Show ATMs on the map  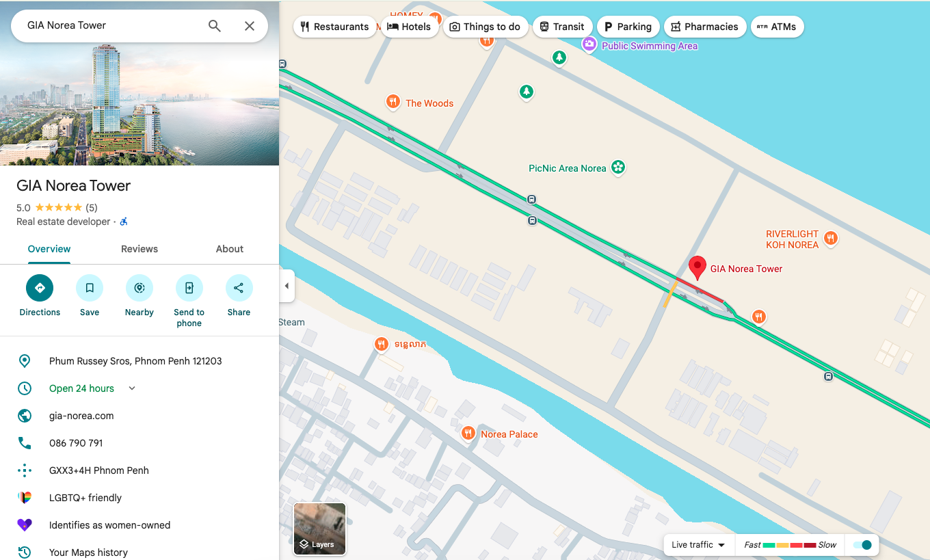[777, 27]
